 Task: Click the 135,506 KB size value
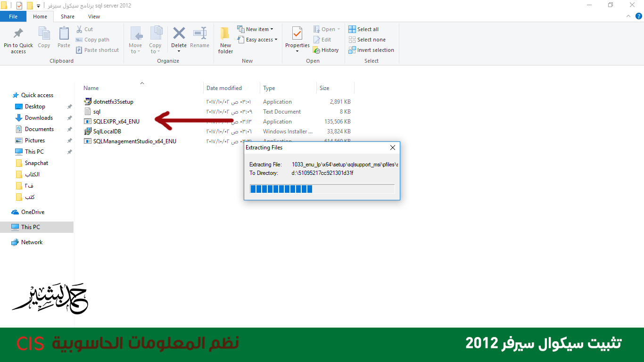pyautogui.click(x=338, y=122)
